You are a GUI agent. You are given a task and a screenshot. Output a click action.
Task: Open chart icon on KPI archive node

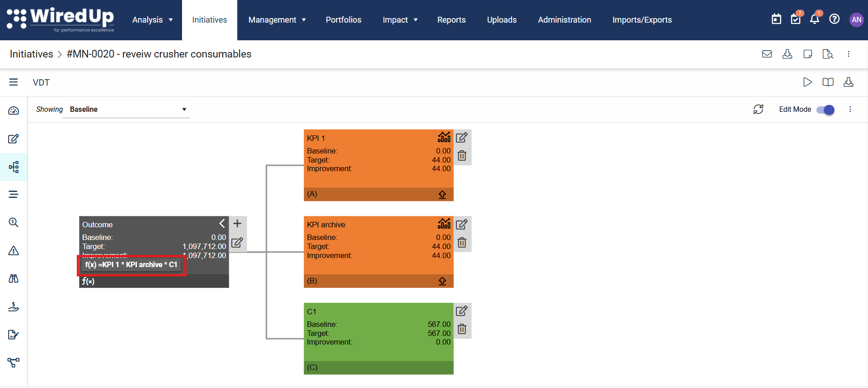444,224
